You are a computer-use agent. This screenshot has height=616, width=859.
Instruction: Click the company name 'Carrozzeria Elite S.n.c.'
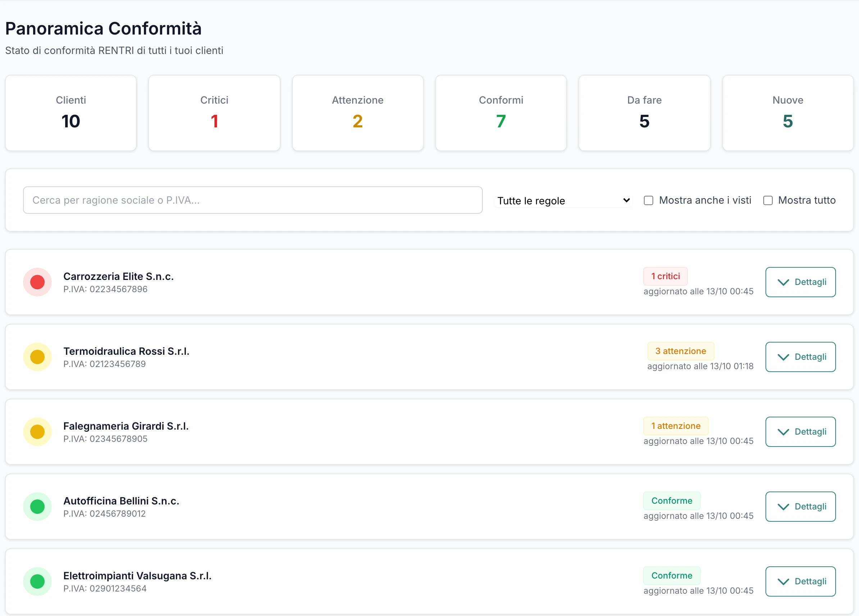(x=119, y=276)
